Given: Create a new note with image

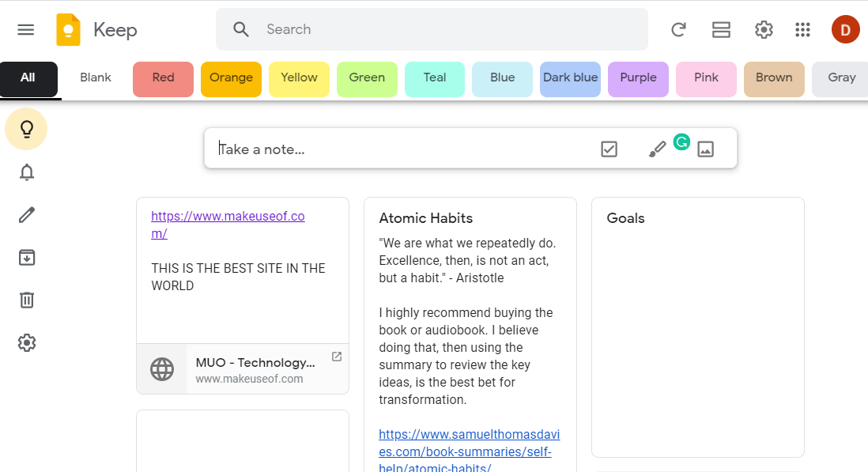Looking at the screenshot, I should (705, 149).
